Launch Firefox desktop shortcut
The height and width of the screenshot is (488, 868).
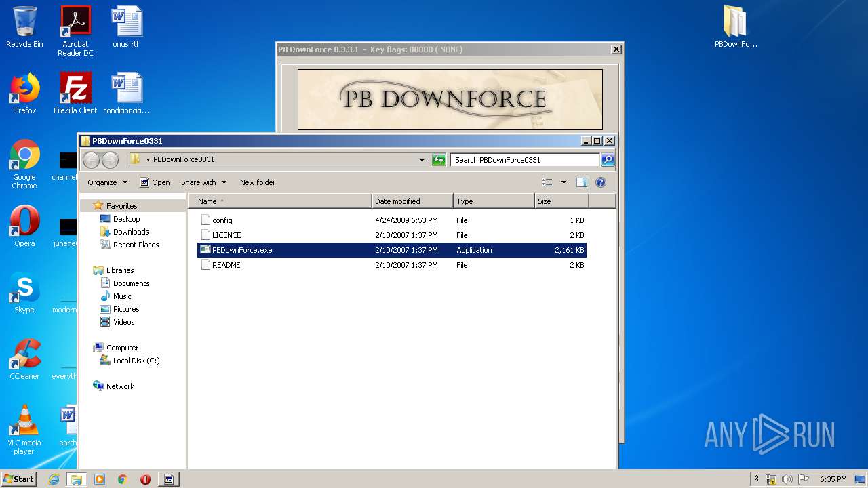[x=24, y=94]
